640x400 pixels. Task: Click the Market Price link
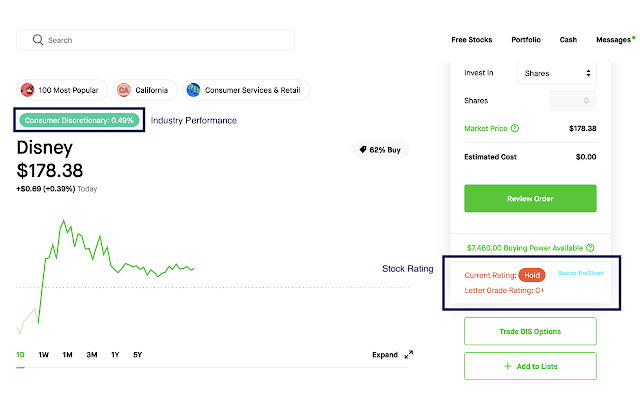click(486, 128)
